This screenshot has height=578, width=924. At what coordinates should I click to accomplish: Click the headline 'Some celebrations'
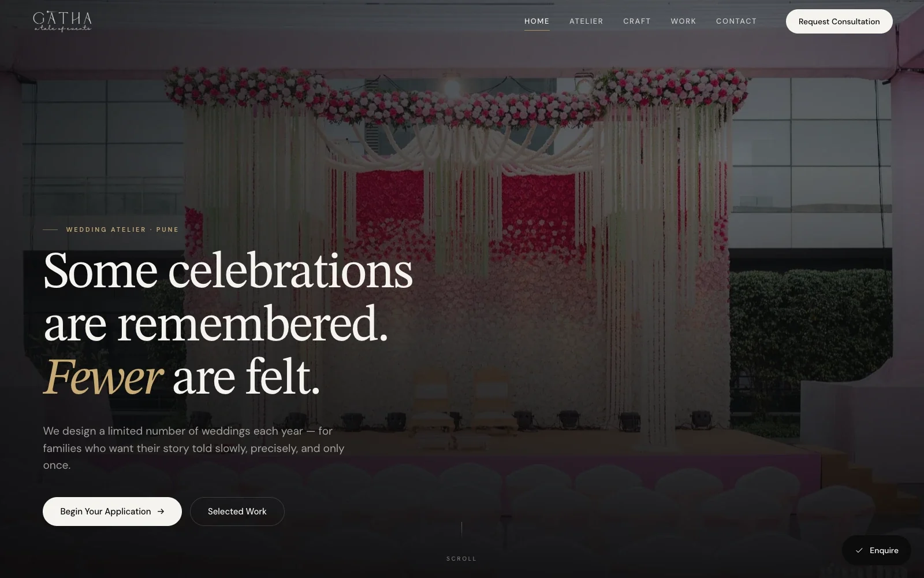228,271
